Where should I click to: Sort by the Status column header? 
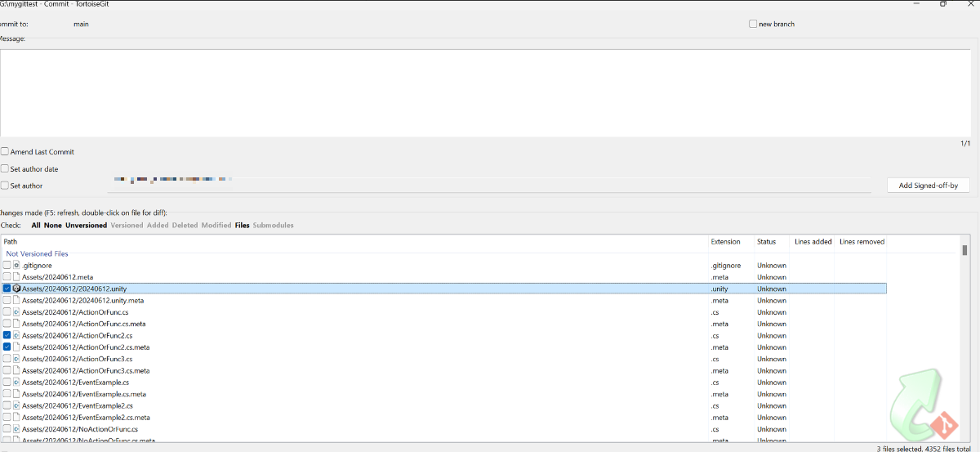coord(773,242)
